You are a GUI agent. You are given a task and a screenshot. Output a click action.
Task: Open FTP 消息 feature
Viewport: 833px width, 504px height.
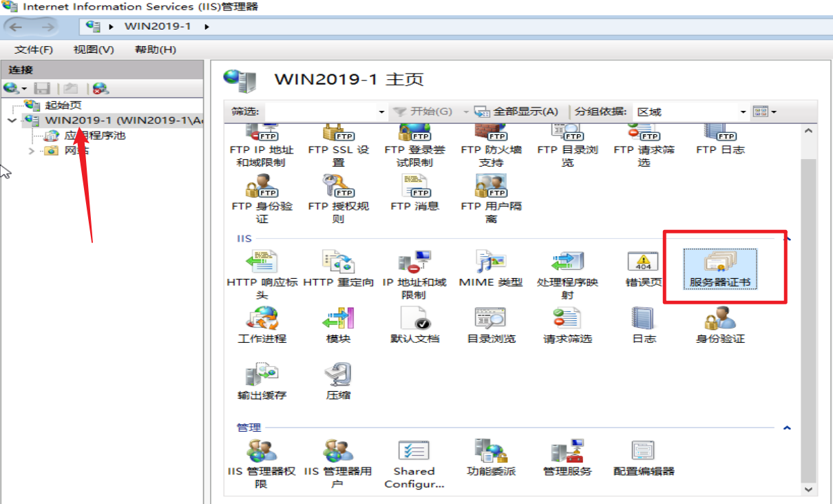click(x=414, y=193)
